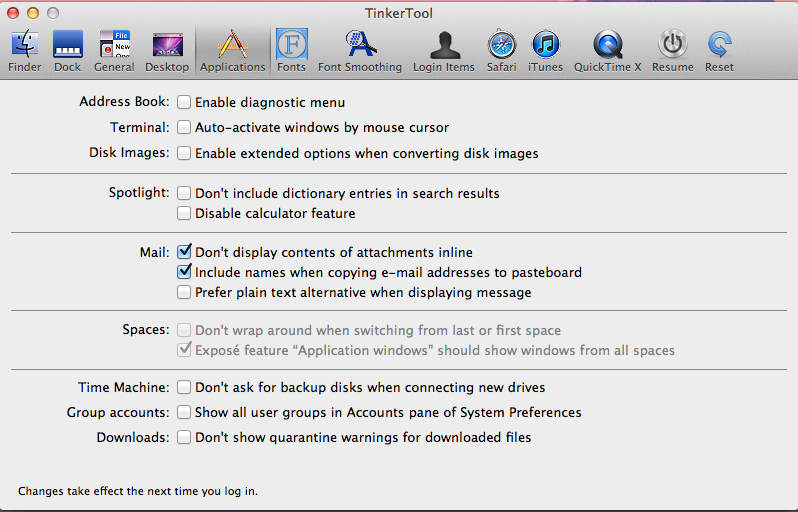The width and height of the screenshot is (798, 512).
Task: Uncheck Include names when copying e-mail addresses
Action: (x=184, y=272)
